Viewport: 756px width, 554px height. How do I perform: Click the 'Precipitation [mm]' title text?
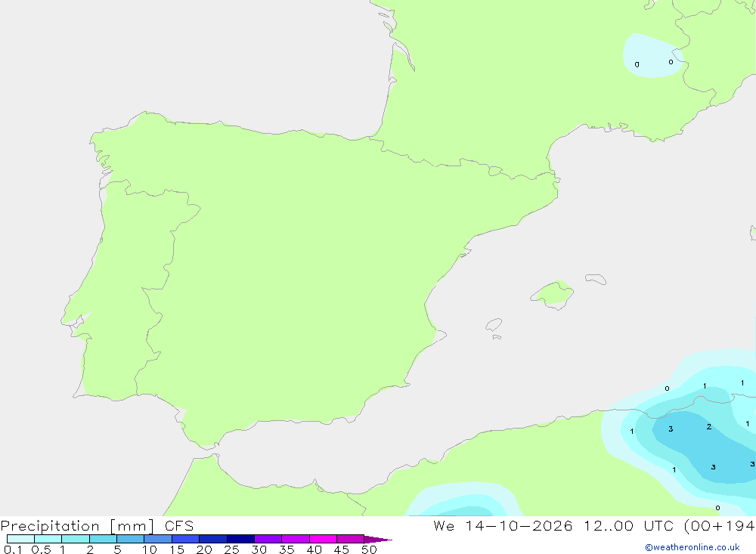[x=77, y=526]
